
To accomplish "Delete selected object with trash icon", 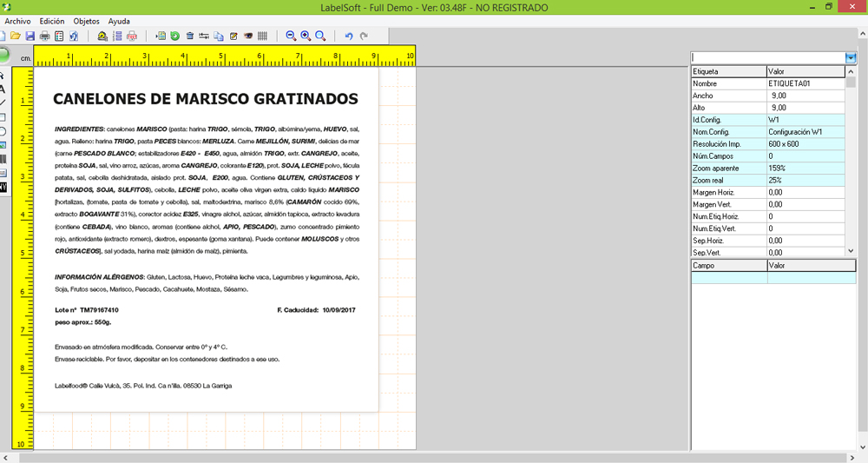I will (190, 36).
